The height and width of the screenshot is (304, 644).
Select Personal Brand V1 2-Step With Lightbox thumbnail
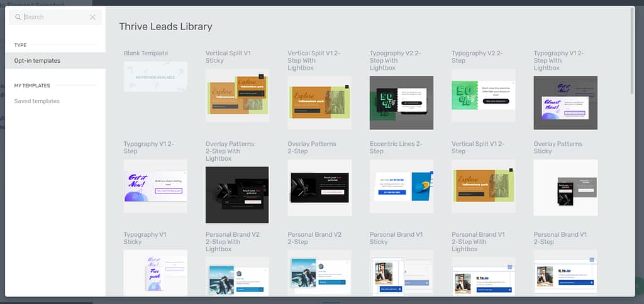pyautogui.click(x=484, y=276)
